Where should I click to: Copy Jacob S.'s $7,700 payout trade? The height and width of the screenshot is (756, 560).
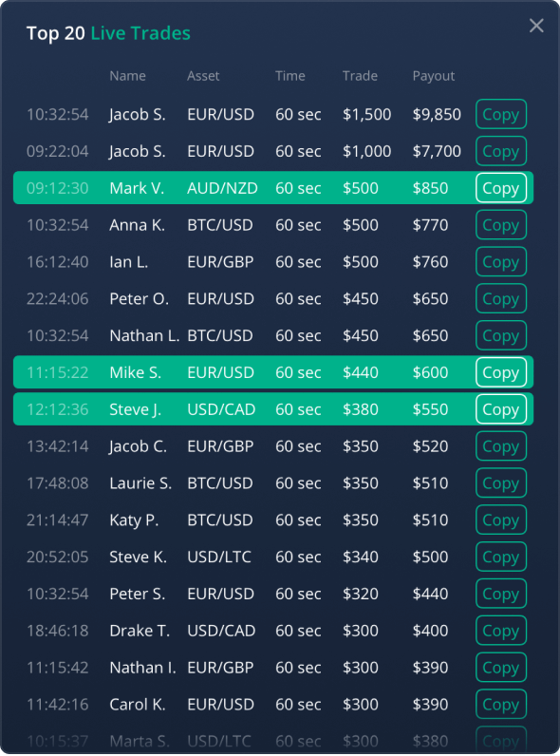[501, 151]
